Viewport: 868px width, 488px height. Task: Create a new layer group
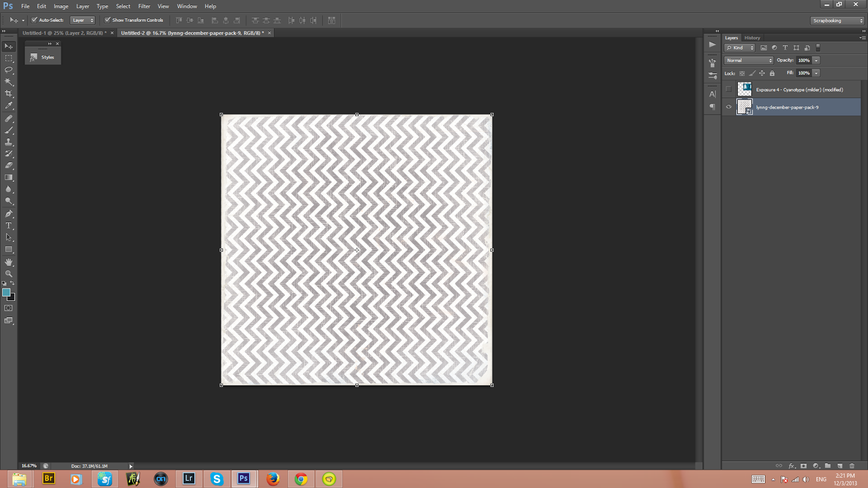827,466
